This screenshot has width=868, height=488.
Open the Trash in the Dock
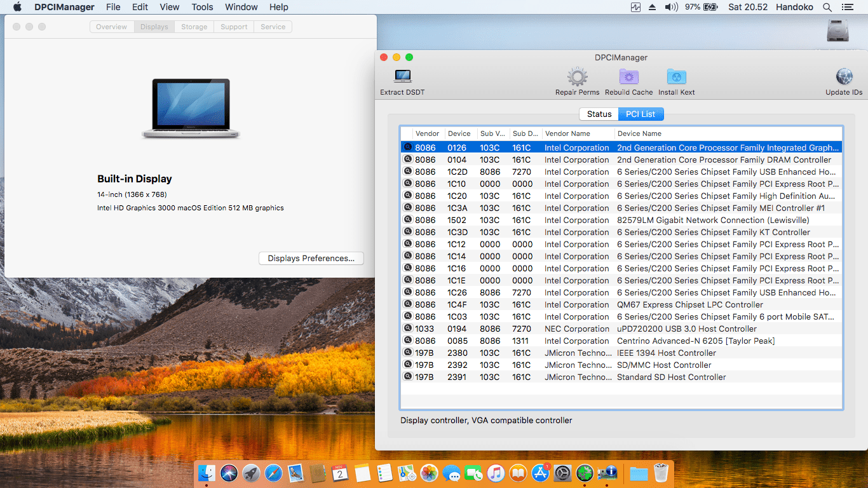pyautogui.click(x=661, y=473)
